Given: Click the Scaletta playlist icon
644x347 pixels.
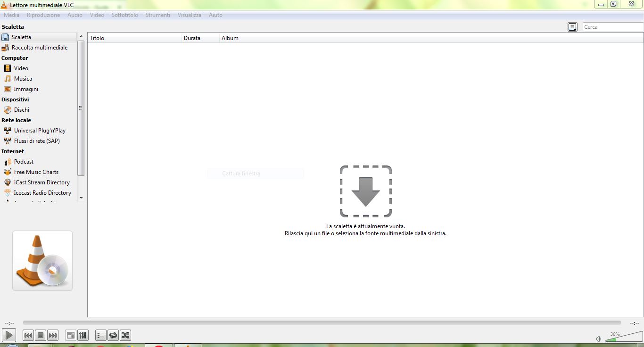Looking at the screenshot, I should [x=5, y=37].
